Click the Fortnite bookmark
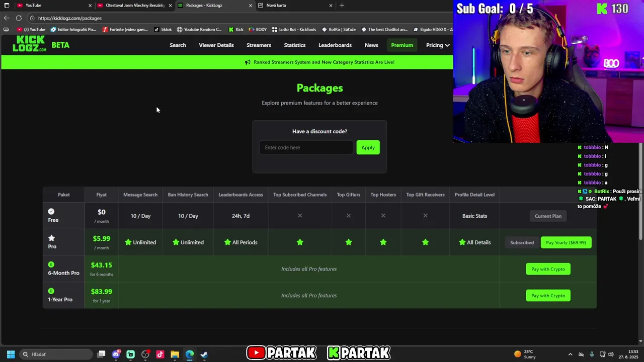Viewport: 644px width, 362px height. pos(125,30)
